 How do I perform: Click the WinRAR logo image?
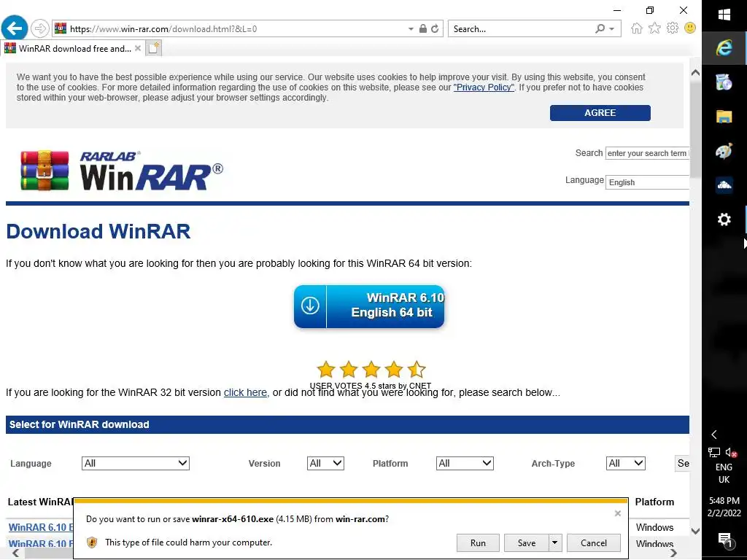[x=122, y=170]
